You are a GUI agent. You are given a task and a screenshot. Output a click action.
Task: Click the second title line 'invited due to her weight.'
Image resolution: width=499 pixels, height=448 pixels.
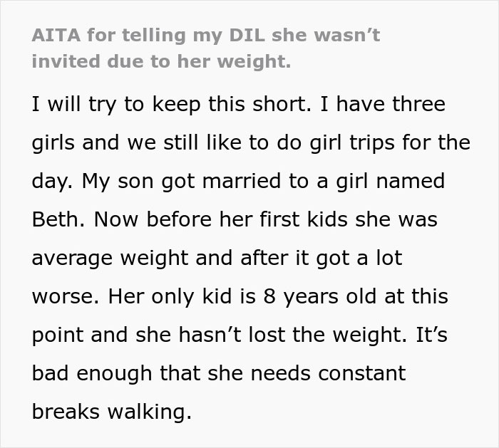161,61
